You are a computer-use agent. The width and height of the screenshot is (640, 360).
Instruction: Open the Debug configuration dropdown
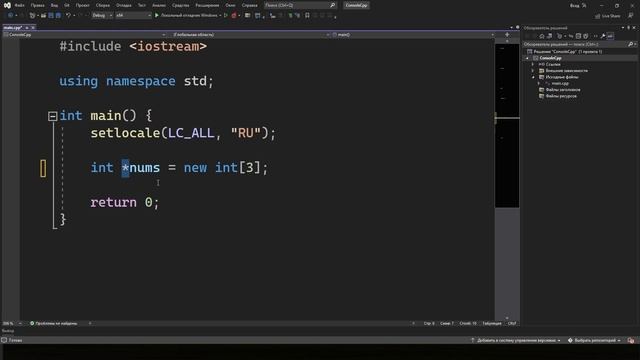102,16
